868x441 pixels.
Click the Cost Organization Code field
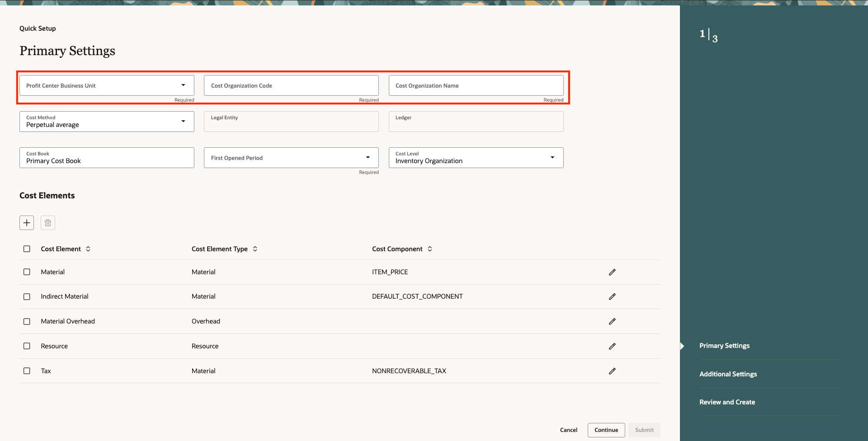click(x=291, y=85)
